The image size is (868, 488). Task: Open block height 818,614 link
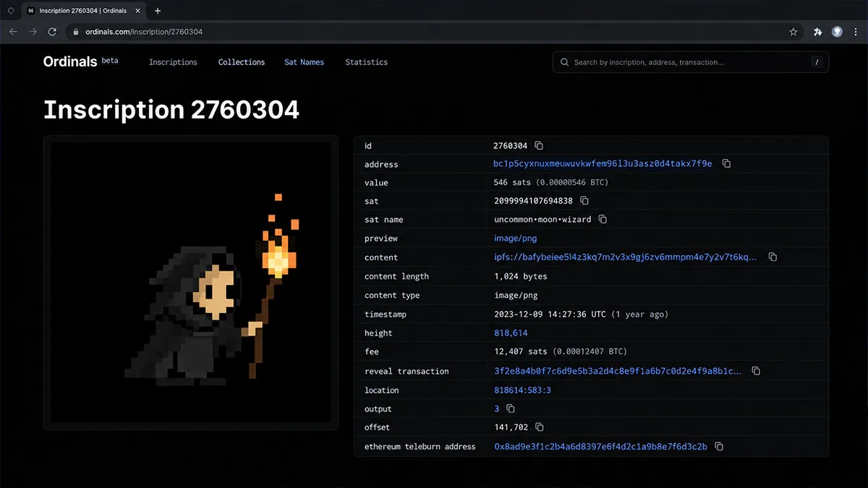pos(511,333)
